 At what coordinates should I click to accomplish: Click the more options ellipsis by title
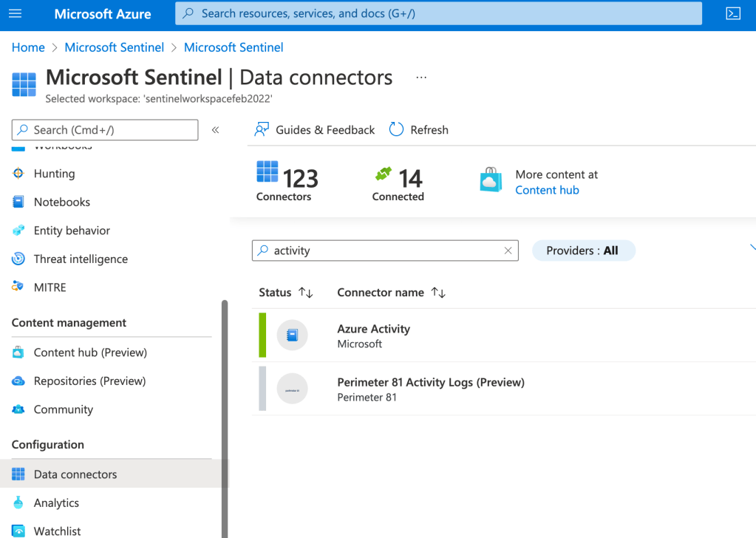coord(421,78)
